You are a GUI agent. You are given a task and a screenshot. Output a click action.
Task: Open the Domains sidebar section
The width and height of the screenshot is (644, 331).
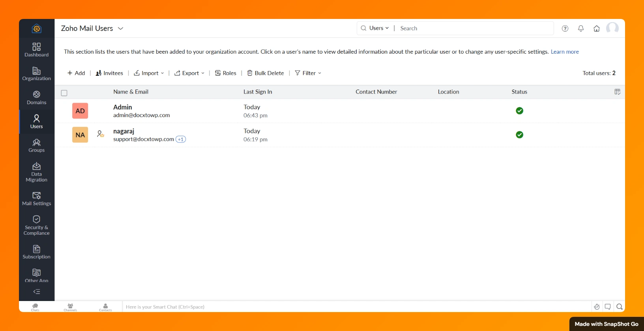[37, 97]
